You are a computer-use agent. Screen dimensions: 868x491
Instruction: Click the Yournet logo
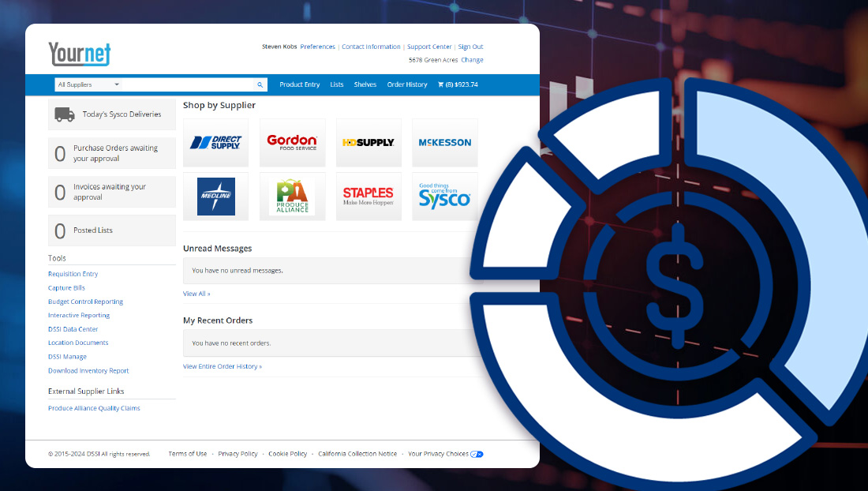[x=79, y=54]
